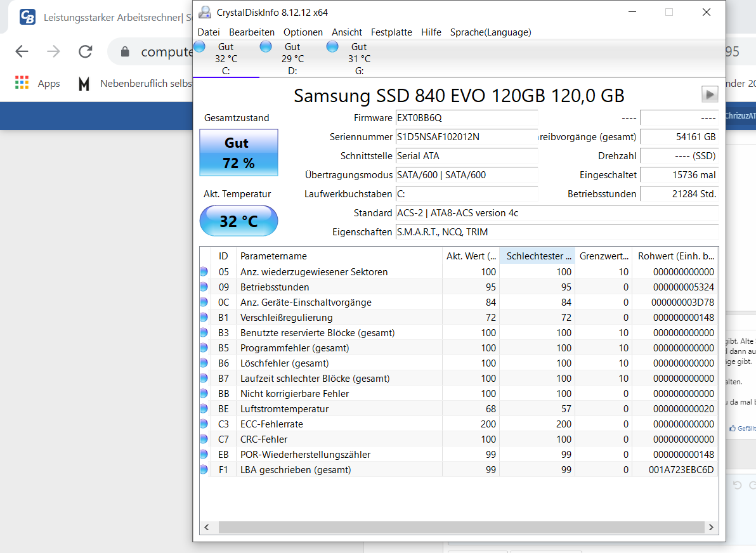The width and height of the screenshot is (756, 553).
Task: Sort by ID column header
Action: (223, 256)
